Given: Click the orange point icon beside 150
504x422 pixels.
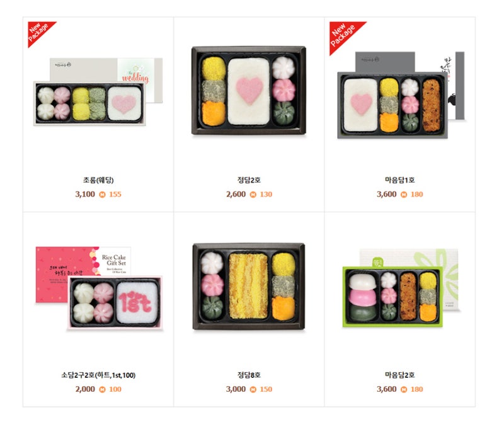Looking at the screenshot, I should click(253, 389).
